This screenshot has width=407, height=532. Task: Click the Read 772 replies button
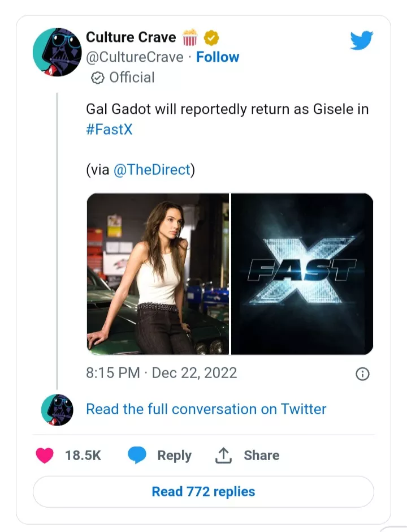tap(203, 491)
